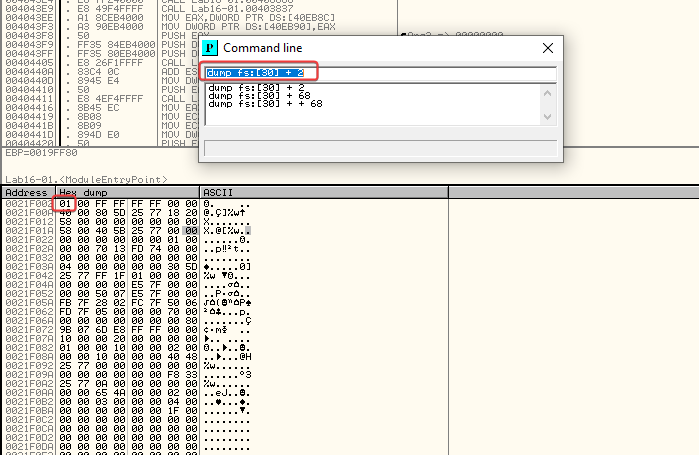Screen dimensions: 699x455
Task: Select history entry 'dump fs:[30] + 2'
Action: (256, 87)
